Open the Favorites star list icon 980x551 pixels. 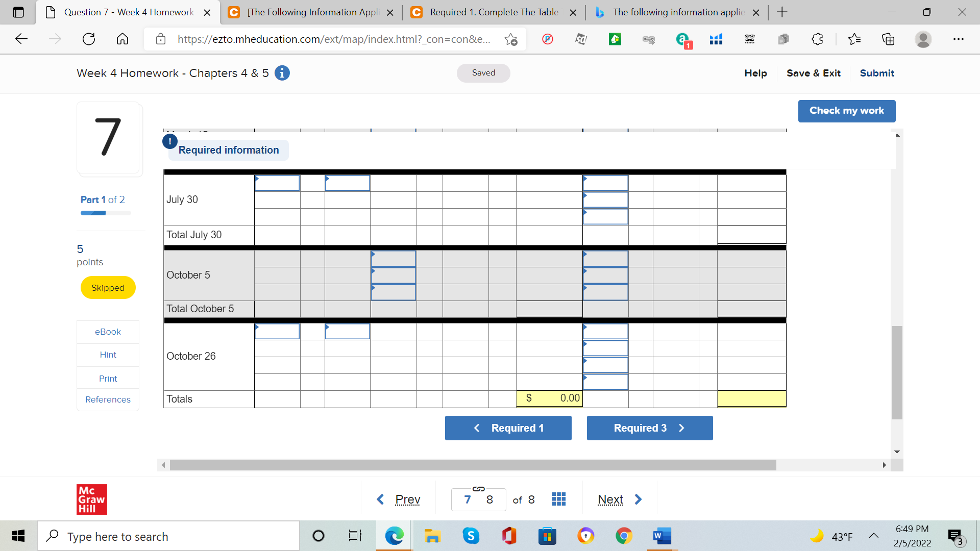point(854,39)
